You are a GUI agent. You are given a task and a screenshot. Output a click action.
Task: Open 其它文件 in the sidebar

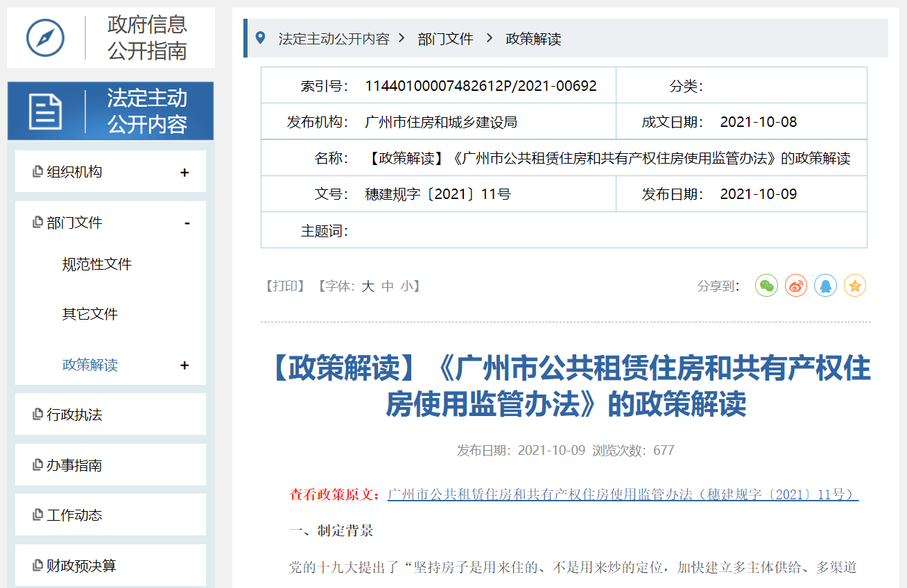90,314
